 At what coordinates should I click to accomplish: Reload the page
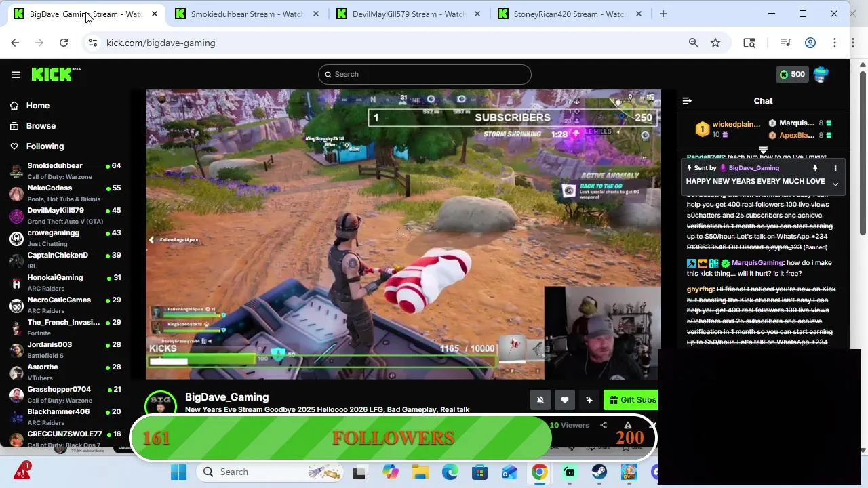pyautogui.click(x=64, y=43)
